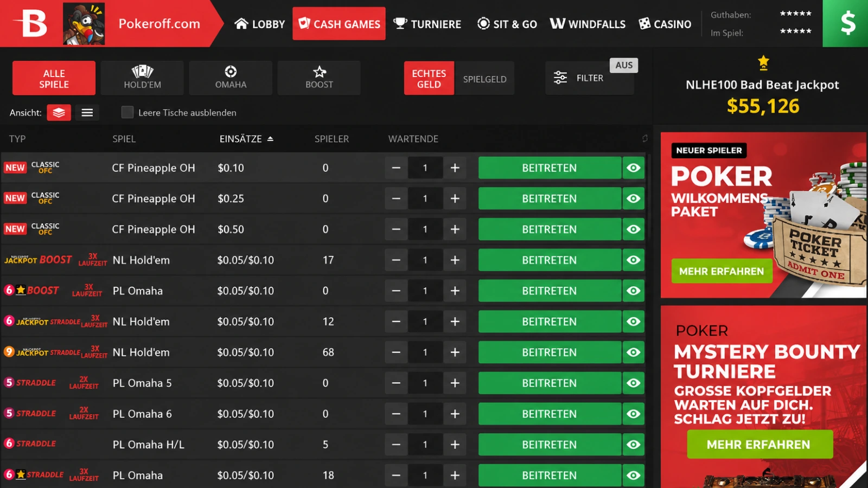This screenshot has height=488, width=868.
Task: Click the Guthaben hidden balance stars
Action: point(795,14)
